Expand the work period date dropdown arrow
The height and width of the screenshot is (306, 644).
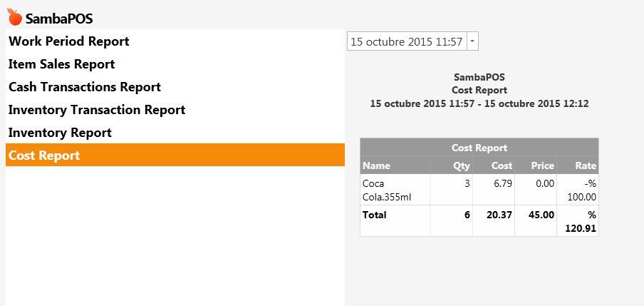coord(473,41)
